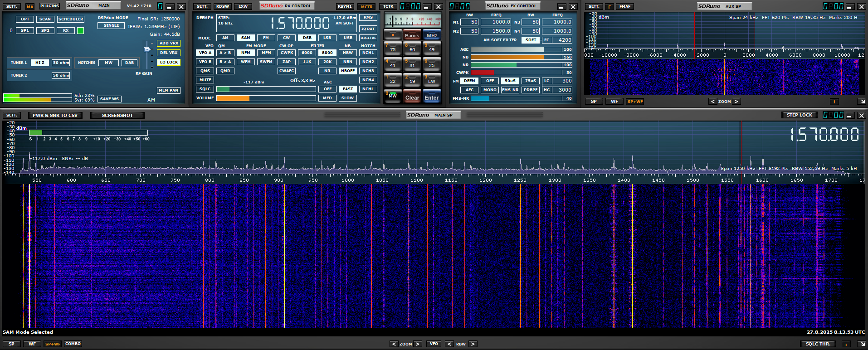The image size is (868, 350).
Task: Click the Enter key on the keypad
Action: click(x=432, y=96)
